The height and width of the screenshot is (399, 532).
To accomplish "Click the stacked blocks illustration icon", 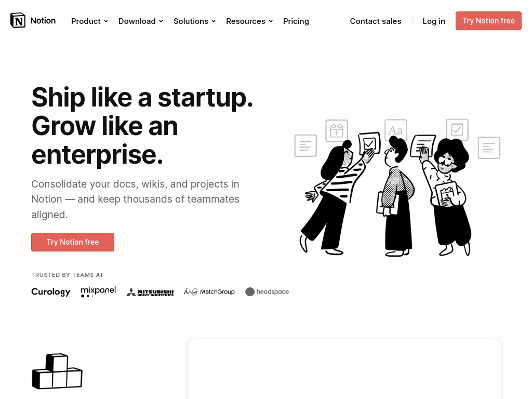I will (x=57, y=371).
